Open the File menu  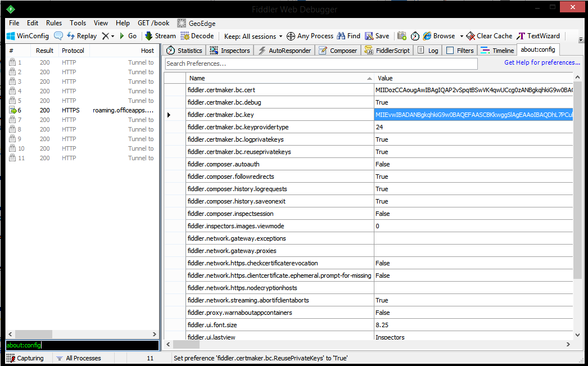pyautogui.click(x=14, y=23)
